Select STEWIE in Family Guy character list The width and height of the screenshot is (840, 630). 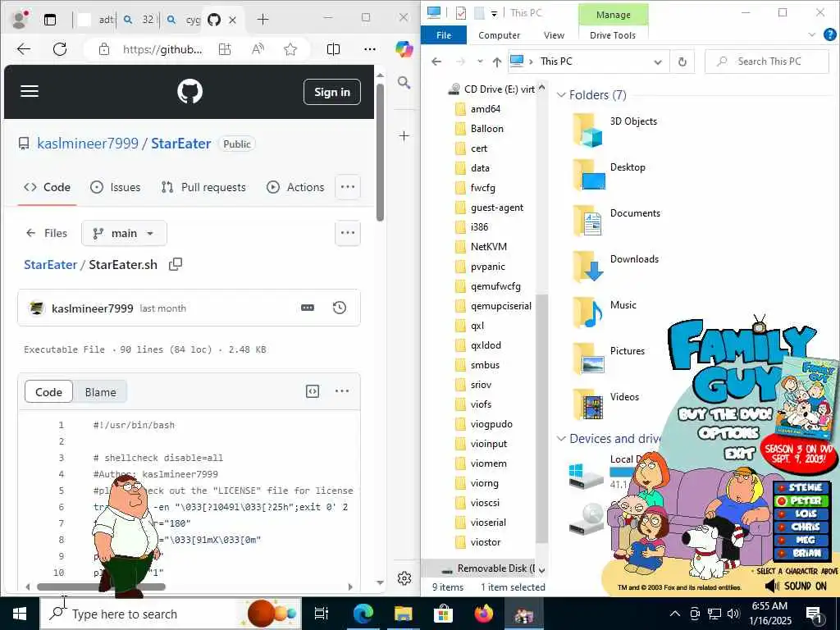(801, 487)
